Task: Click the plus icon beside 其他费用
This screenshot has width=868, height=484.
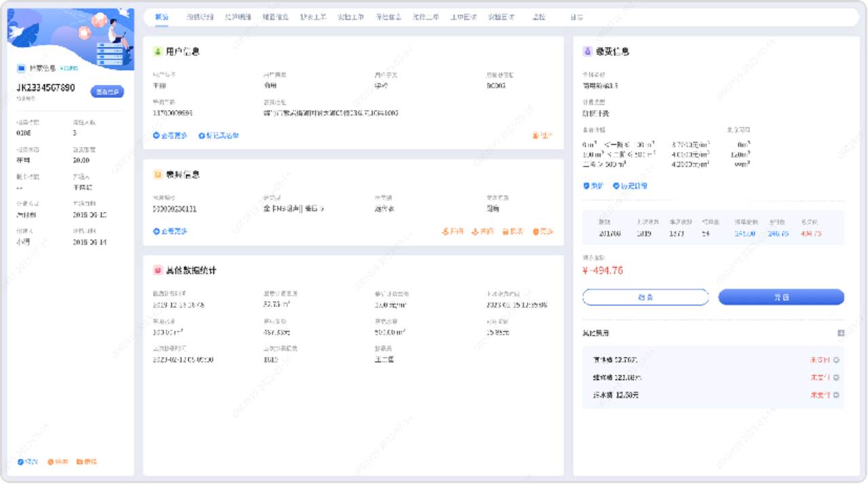Action: (x=840, y=333)
